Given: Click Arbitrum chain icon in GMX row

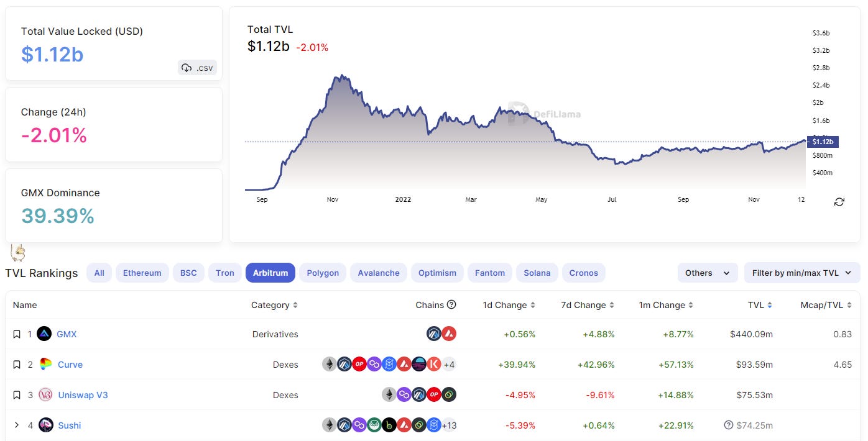Looking at the screenshot, I should point(434,334).
